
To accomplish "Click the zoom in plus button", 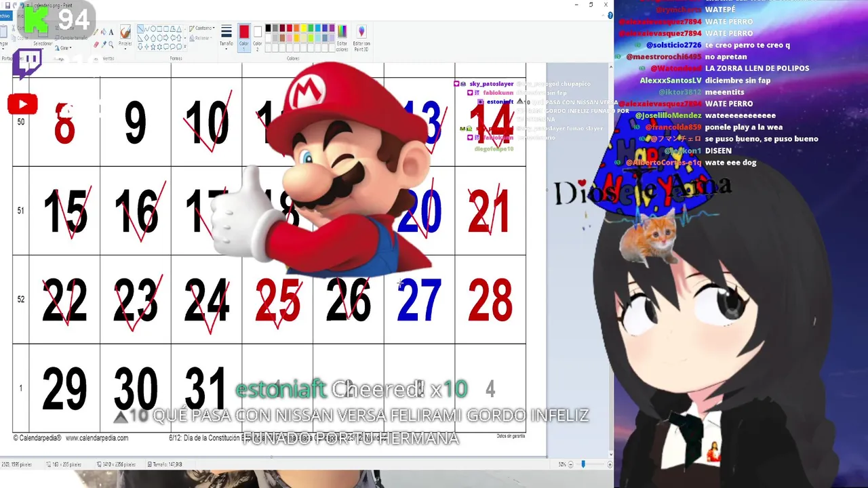I will (x=610, y=464).
